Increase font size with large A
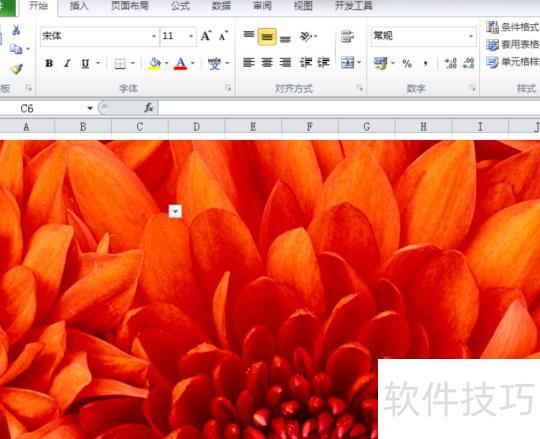The image size is (540, 439). point(206,36)
